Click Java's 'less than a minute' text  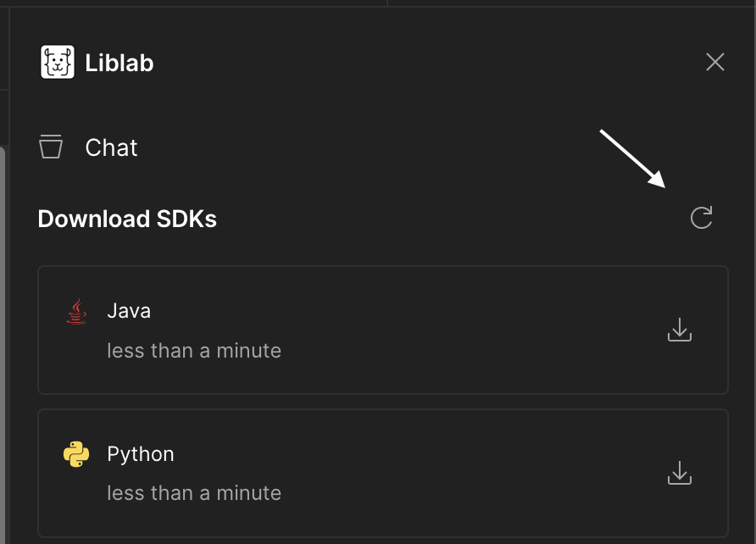[194, 350]
